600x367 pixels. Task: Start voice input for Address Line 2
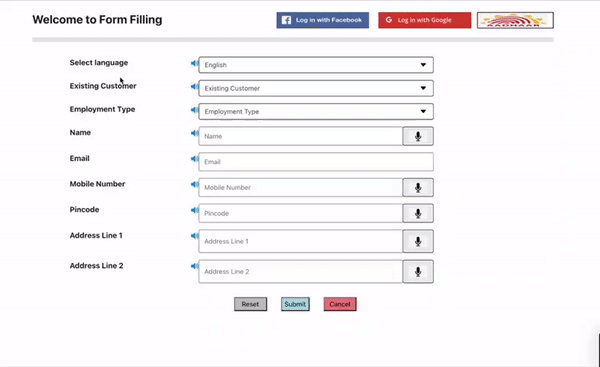pos(418,272)
